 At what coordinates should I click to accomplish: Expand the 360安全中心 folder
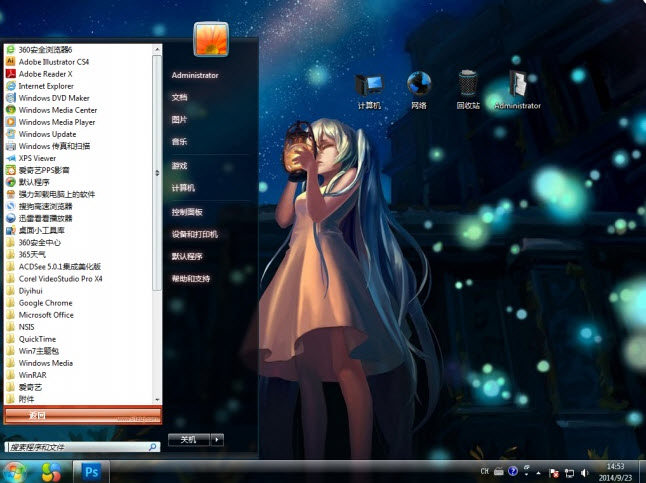coord(34,242)
